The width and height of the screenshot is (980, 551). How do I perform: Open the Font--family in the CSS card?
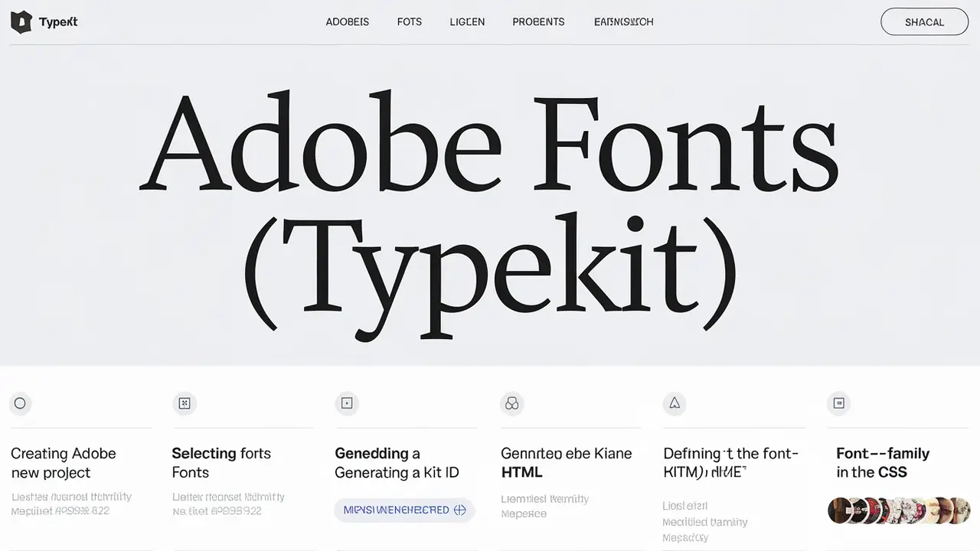click(883, 463)
